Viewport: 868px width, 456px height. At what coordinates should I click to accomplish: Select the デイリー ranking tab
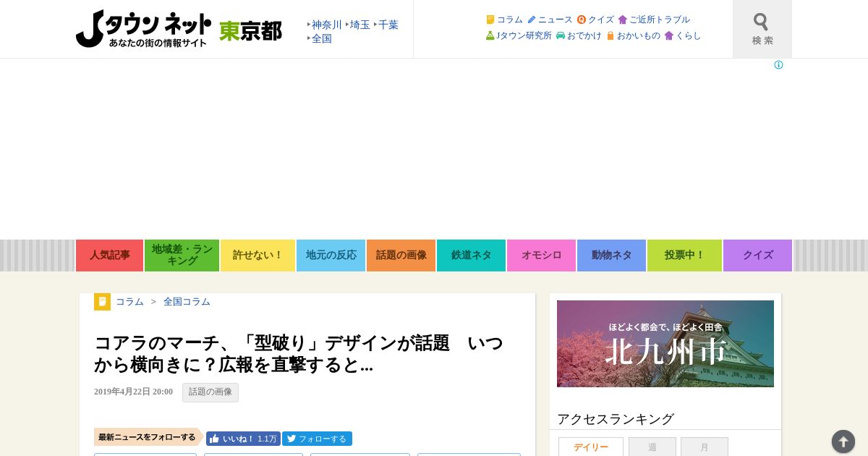pos(591,447)
